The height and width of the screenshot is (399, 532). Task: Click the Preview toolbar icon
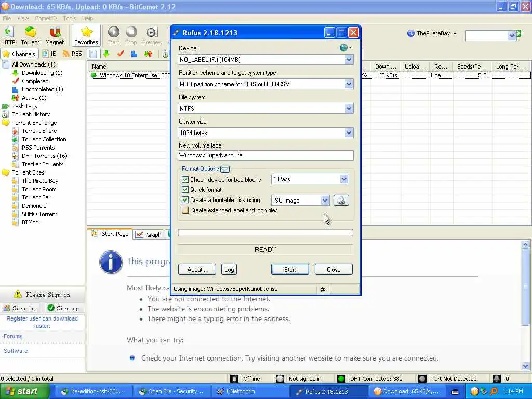tap(152, 36)
